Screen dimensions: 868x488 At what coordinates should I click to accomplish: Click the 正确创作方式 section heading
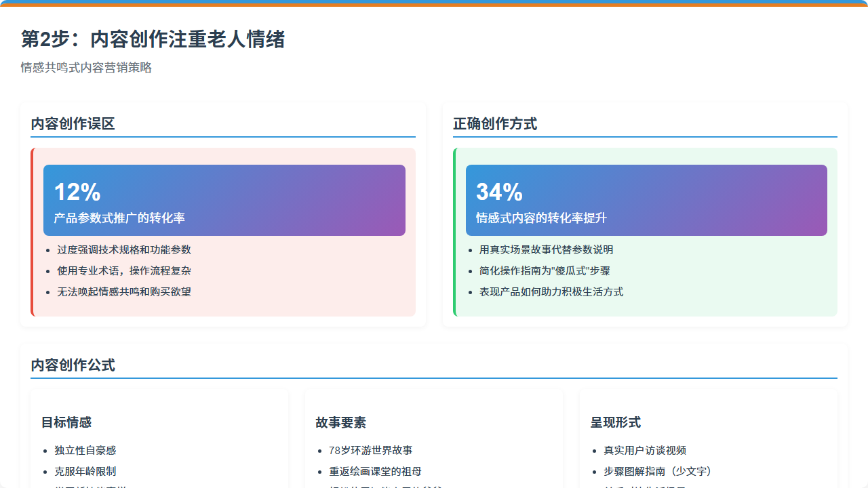coord(495,124)
